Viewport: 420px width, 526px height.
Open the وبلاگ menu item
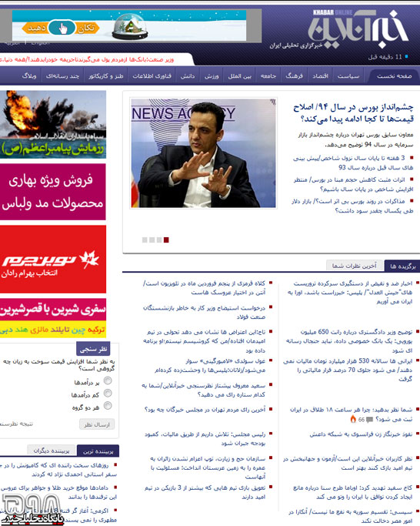[28, 76]
